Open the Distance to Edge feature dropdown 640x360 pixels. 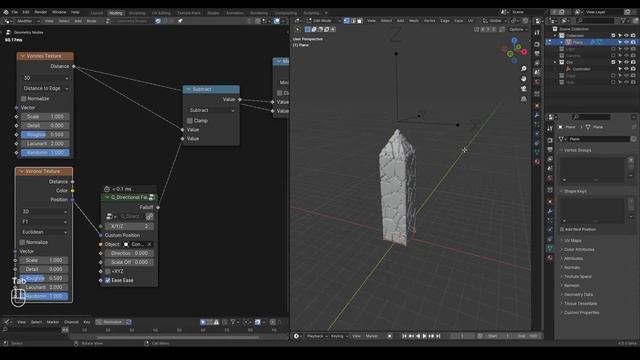tap(45, 88)
